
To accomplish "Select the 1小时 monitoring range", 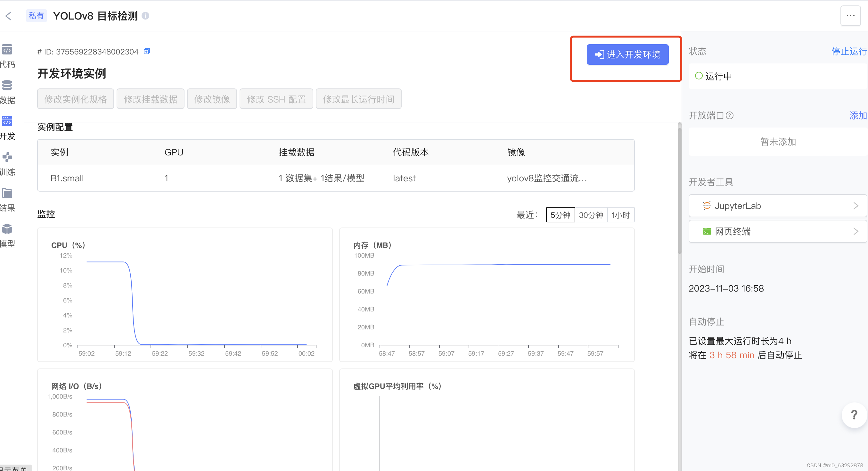I will (x=621, y=215).
